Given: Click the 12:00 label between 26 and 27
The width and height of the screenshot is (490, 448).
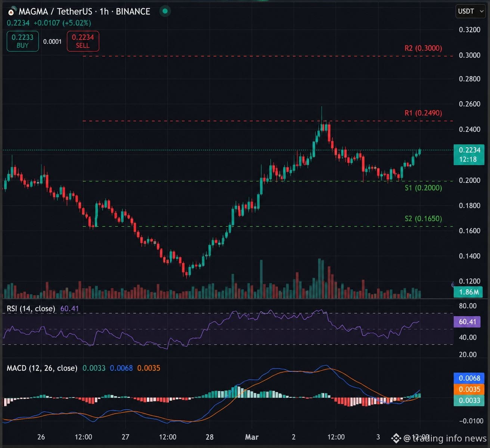Looking at the screenshot, I should pyautogui.click(x=83, y=437).
